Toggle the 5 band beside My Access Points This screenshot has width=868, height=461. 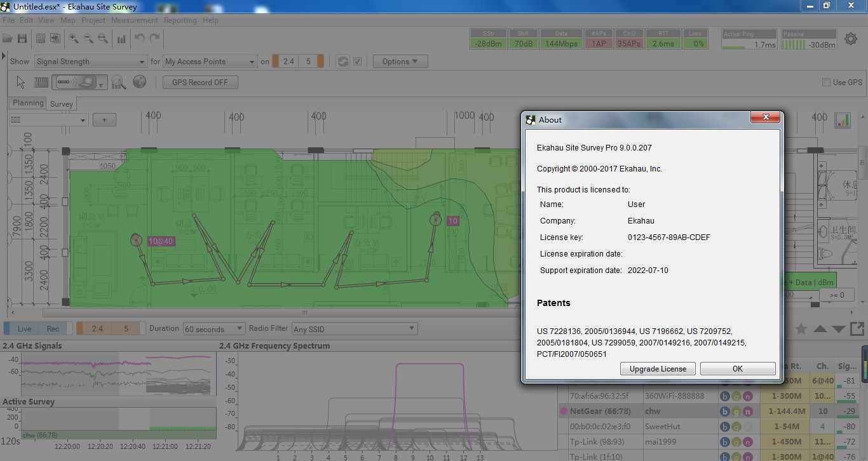pyautogui.click(x=309, y=62)
